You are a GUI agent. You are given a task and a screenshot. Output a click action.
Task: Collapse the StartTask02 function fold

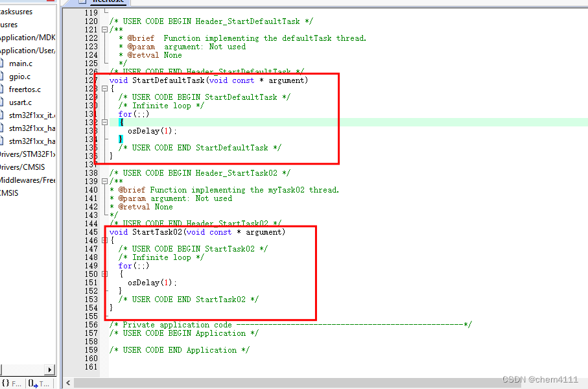[103, 239]
